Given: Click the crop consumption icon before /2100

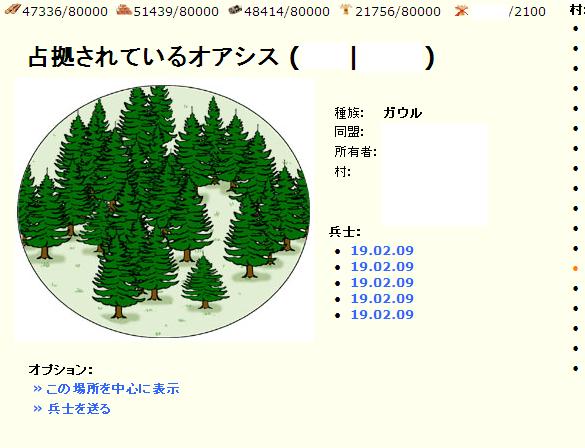Looking at the screenshot, I should (x=461, y=11).
